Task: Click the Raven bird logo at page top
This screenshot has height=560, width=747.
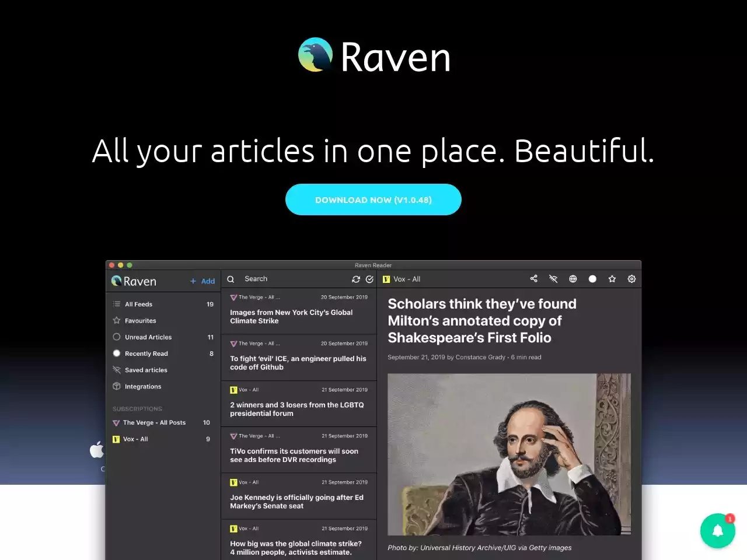Action: click(316, 55)
